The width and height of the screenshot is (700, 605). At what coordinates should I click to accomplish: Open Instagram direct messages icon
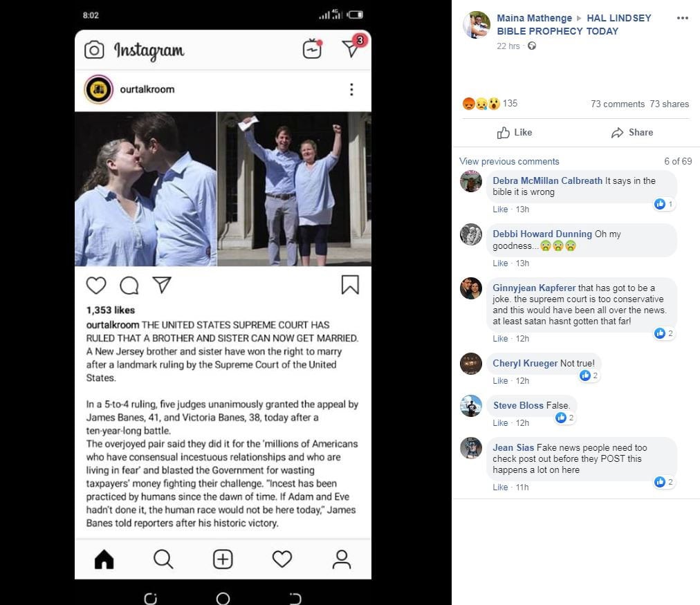pos(351,48)
